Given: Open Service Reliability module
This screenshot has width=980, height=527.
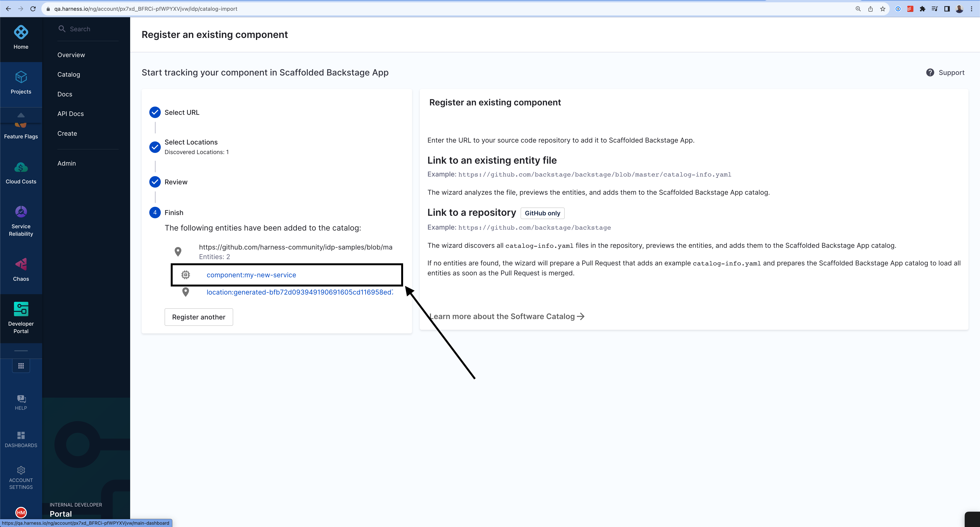Looking at the screenshot, I should (21, 212).
